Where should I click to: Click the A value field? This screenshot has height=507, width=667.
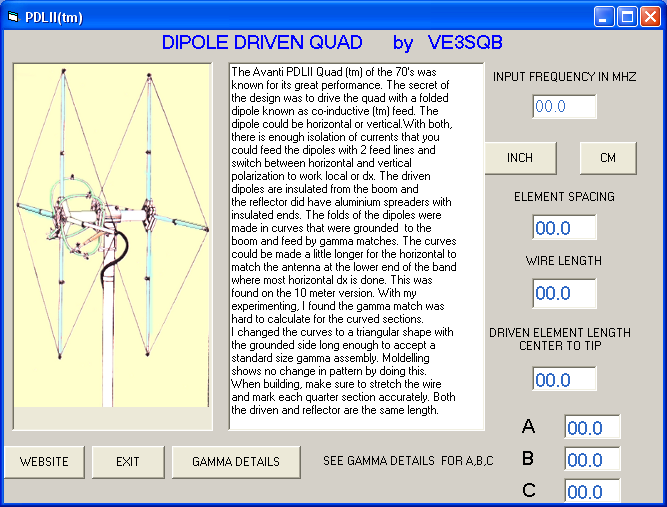click(x=592, y=427)
